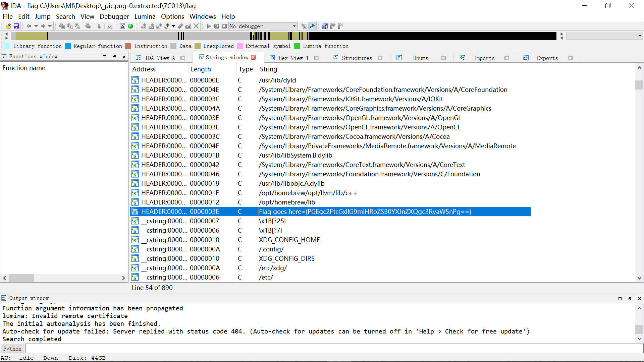
Task: Click the down arrow jump icon
Action: tap(99, 26)
